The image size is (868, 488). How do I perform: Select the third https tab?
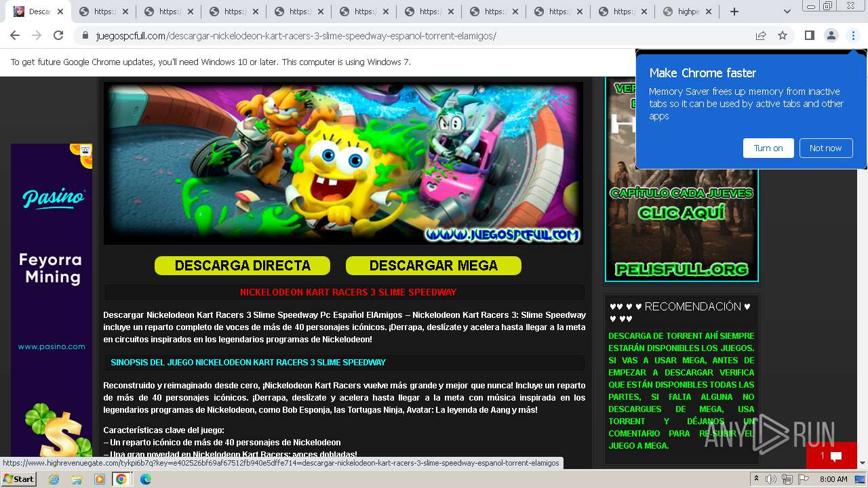click(x=233, y=12)
